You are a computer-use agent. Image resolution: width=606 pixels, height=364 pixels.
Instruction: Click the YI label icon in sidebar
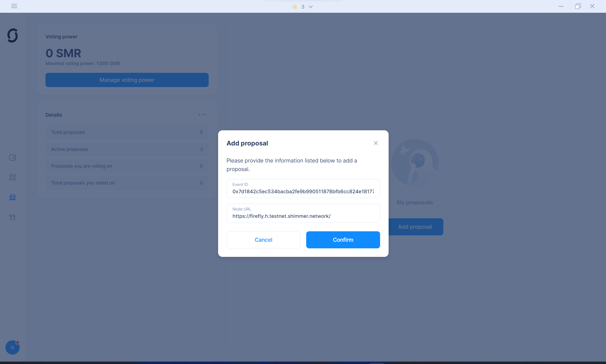point(13,217)
